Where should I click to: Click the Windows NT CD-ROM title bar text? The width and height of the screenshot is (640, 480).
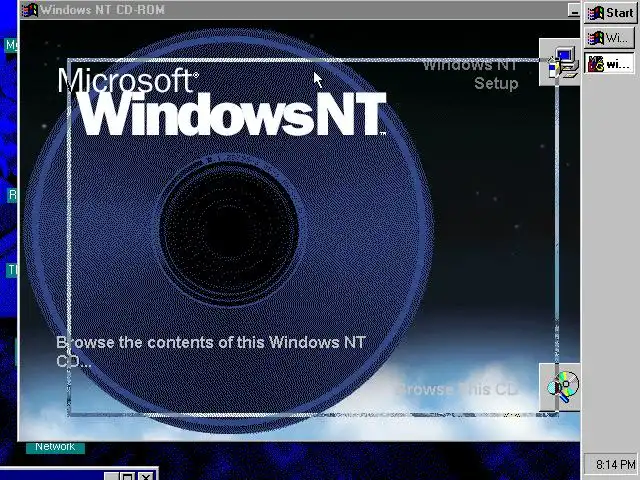pos(102,10)
